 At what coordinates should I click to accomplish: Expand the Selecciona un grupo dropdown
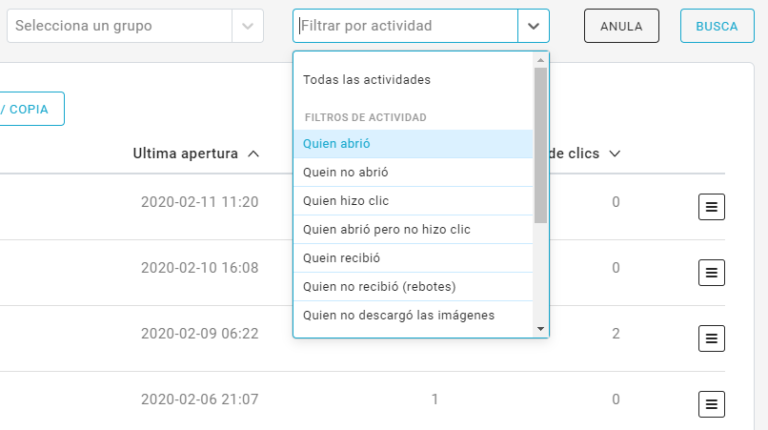coord(248,26)
